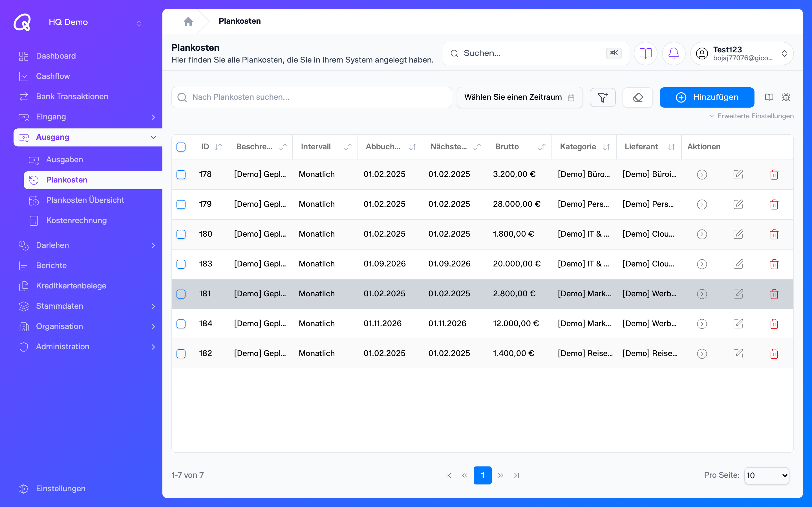Click the add filter funnel icon

pos(603,97)
